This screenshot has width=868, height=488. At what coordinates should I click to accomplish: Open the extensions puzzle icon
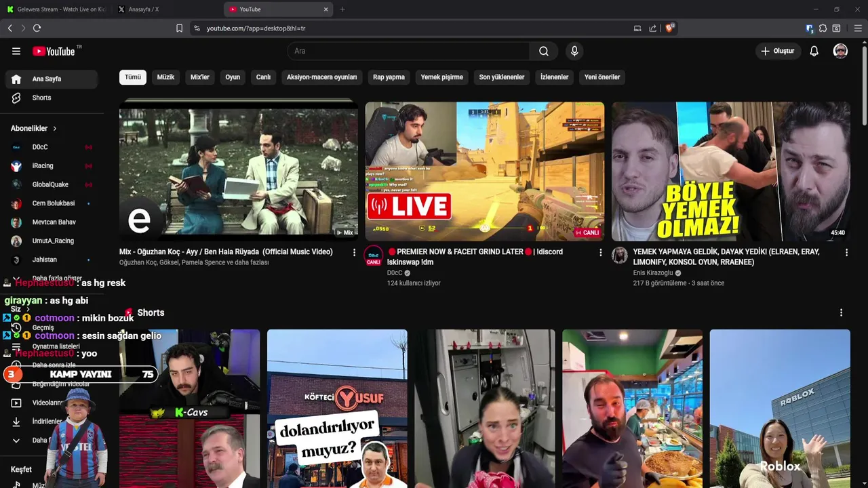pyautogui.click(x=823, y=28)
